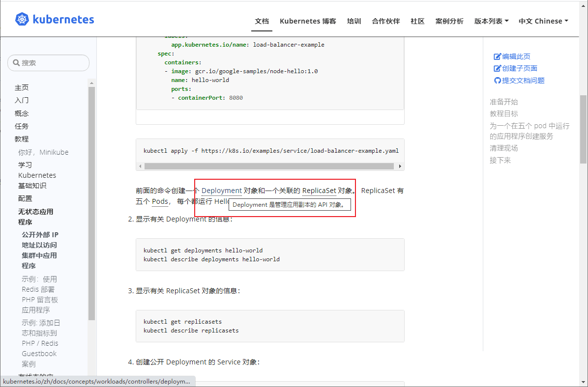This screenshot has height=387, width=588.
Task: Click the 'kubectl get replicasets' line
Action: coord(182,322)
